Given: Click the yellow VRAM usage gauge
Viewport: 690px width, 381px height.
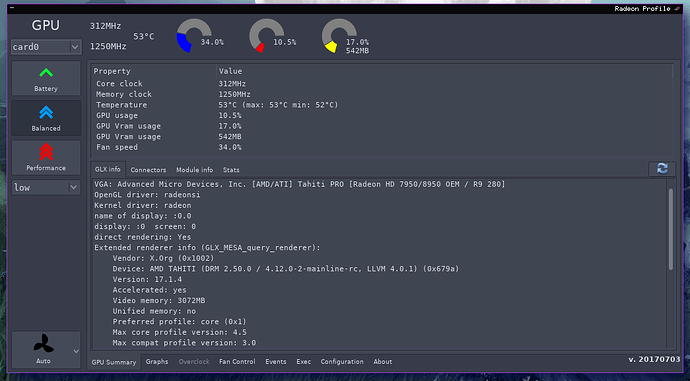Looking at the screenshot, I should [339, 36].
